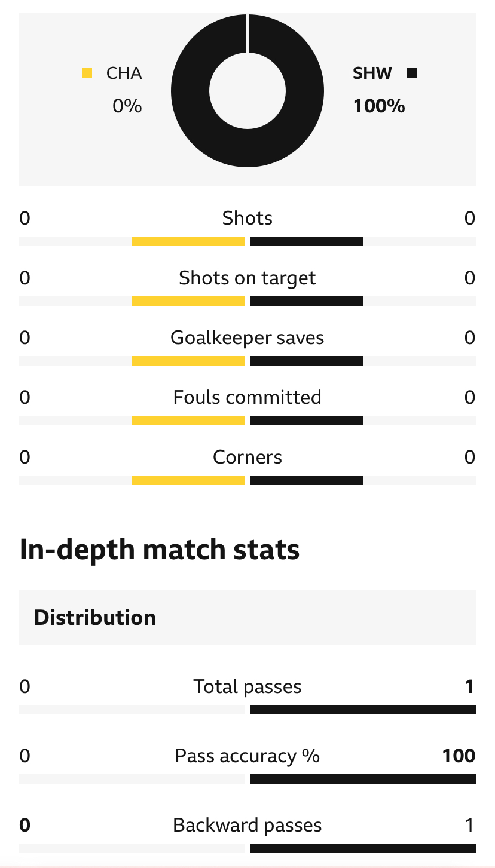This screenshot has height=868, width=495.
Task: Click the CHA 0% possession value
Action: [127, 106]
